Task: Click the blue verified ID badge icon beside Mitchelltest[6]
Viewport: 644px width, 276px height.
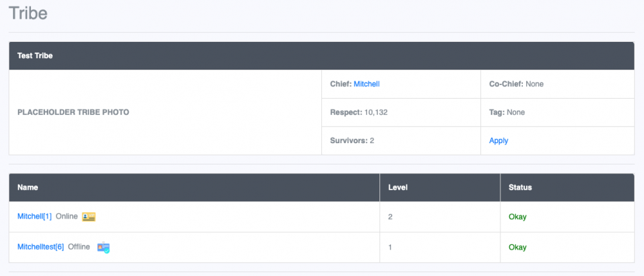Action: [x=103, y=247]
